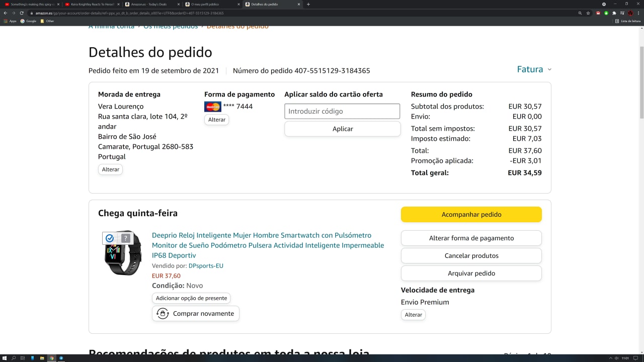The height and width of the screenshot is (362, 644).
Task: Click the browser reload page icon
Action: point(22,13)
